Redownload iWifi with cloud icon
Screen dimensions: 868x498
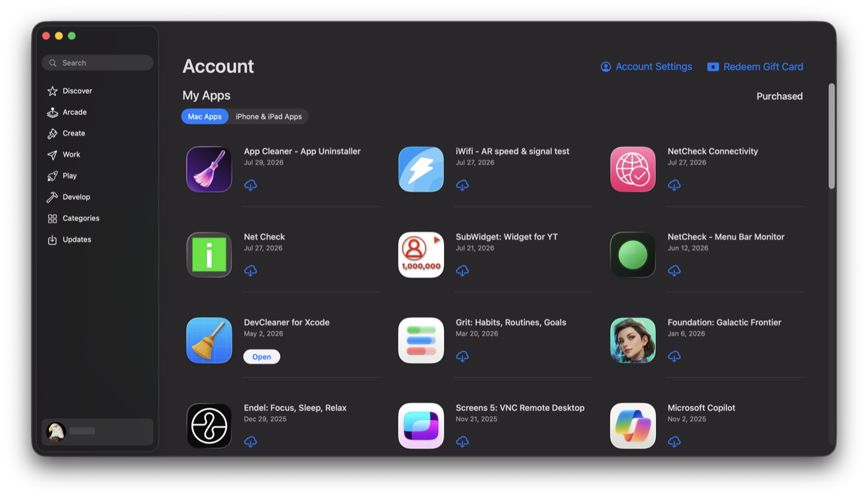463,185
